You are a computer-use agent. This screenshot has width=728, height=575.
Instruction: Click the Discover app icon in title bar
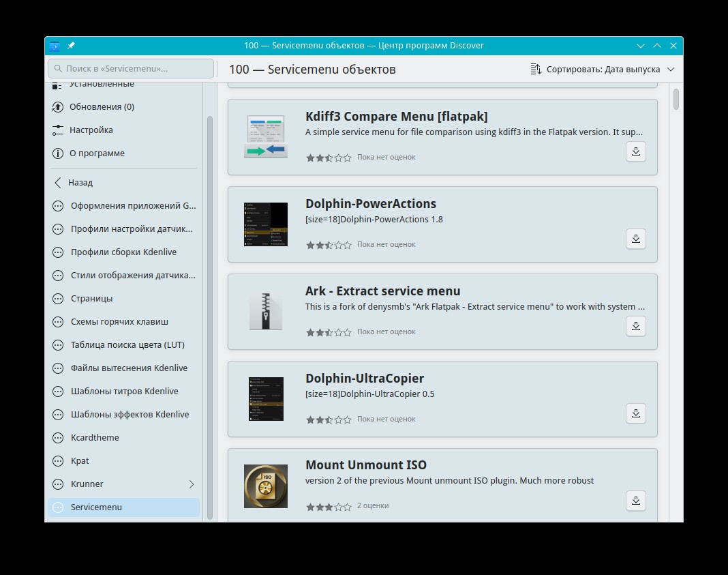[55, 46]
